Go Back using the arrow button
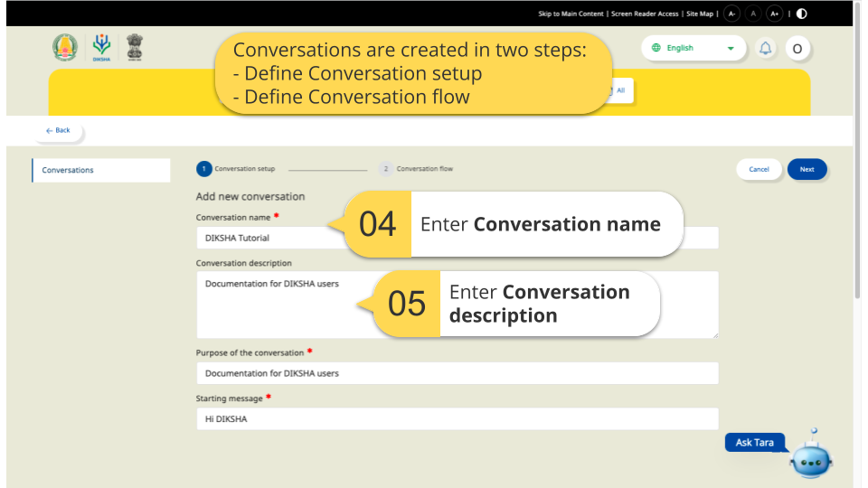The height and width of the screenshot is (488, 868). click(x=58, y=131)
